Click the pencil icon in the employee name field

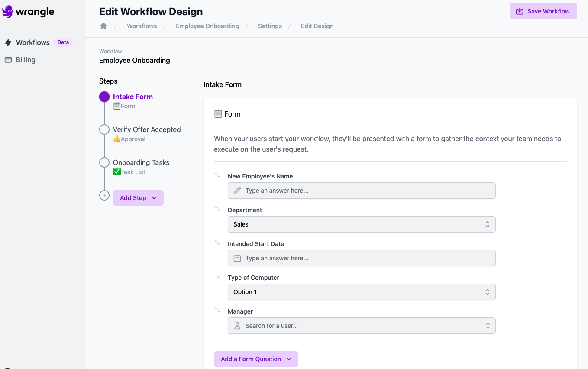(237, 191)
